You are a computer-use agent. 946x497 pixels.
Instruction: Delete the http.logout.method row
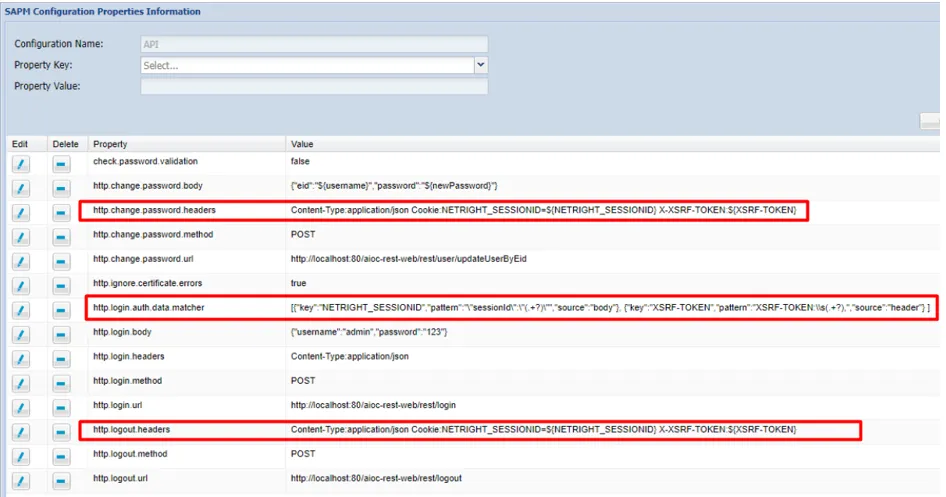point(61,457)
